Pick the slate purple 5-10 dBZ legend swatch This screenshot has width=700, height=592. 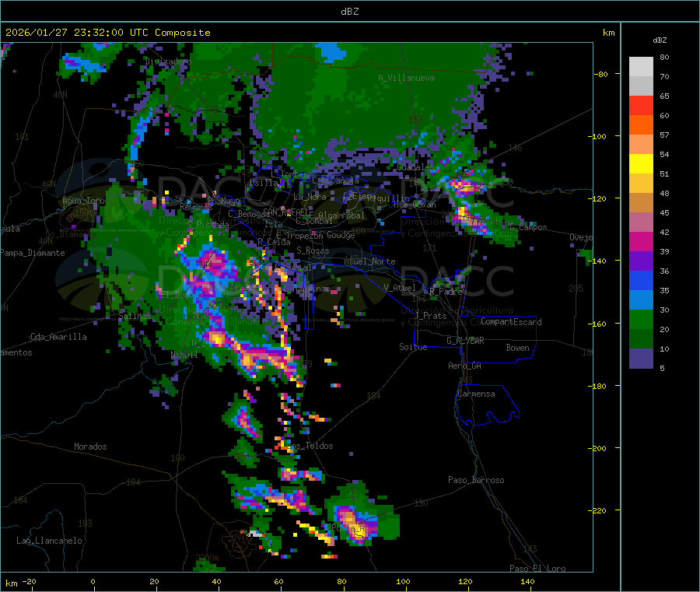pos(641,359)
